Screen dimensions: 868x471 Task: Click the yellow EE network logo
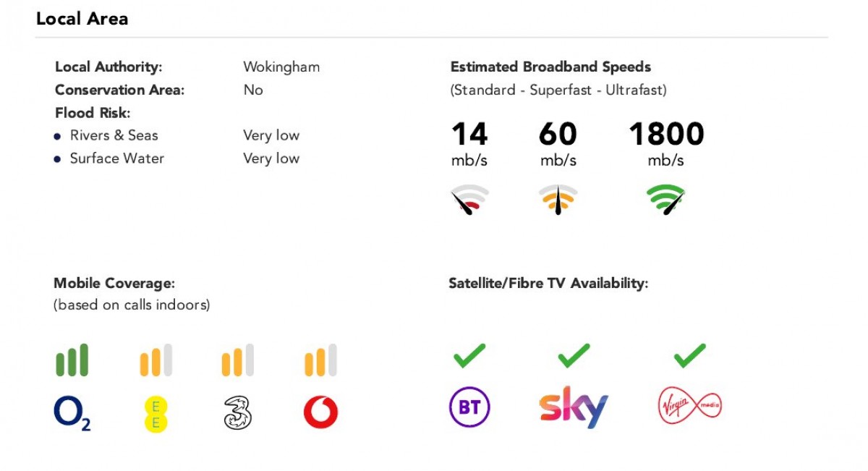pos(155,413)
